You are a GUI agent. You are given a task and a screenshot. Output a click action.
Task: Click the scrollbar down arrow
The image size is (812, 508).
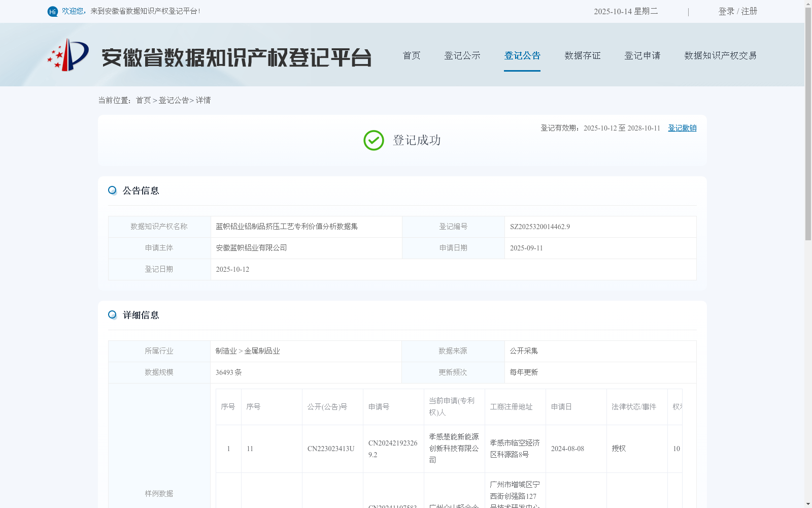(808, 504)
